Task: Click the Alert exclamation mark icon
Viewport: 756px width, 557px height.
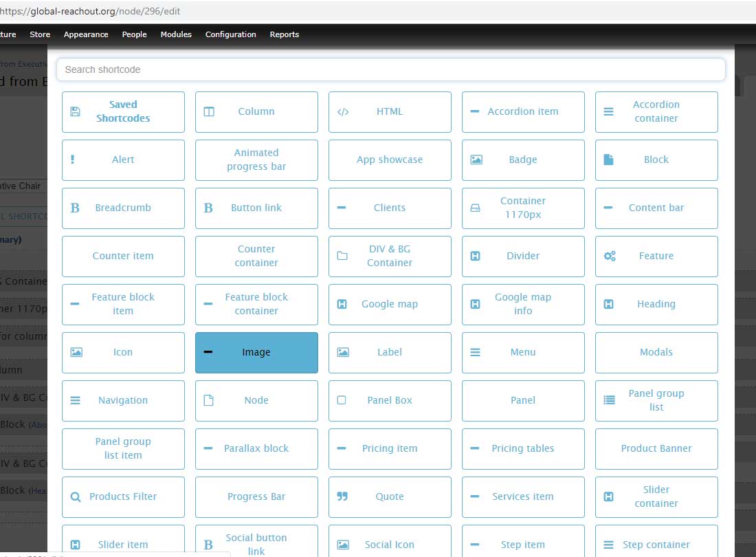Action: pos(72,159)
